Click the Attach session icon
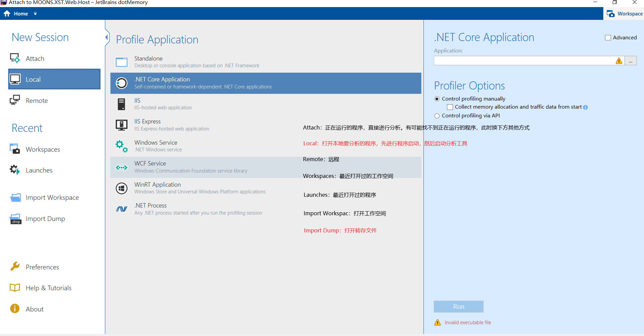644x336 pixels. (15, 58)
